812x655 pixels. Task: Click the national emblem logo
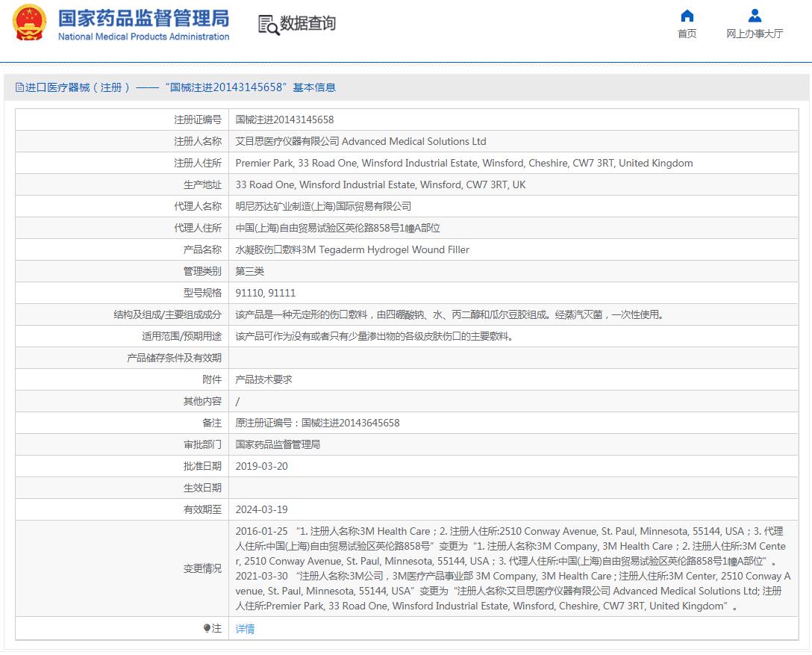click(x=30, y=23)
